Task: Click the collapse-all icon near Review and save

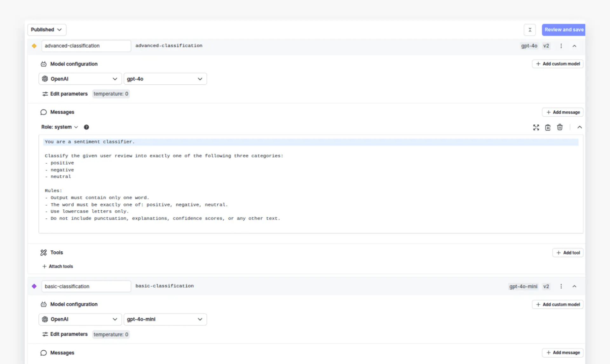Action: tap(530, 30)
